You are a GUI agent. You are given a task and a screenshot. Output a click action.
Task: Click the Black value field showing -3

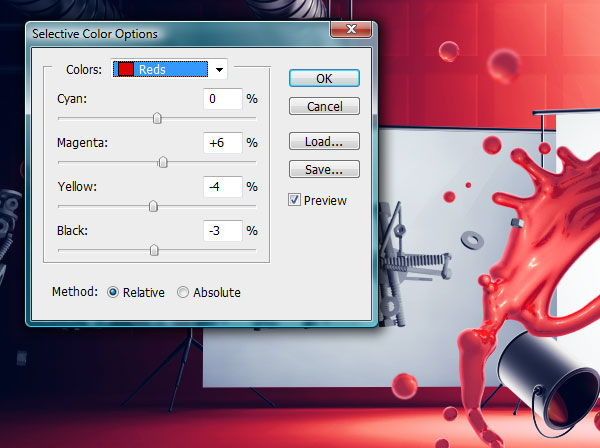(x=223, y=231)
